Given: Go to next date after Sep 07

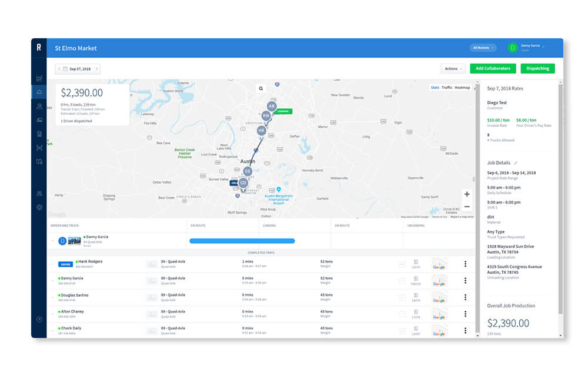Looking at the screenshot, I should coord(97,69).
